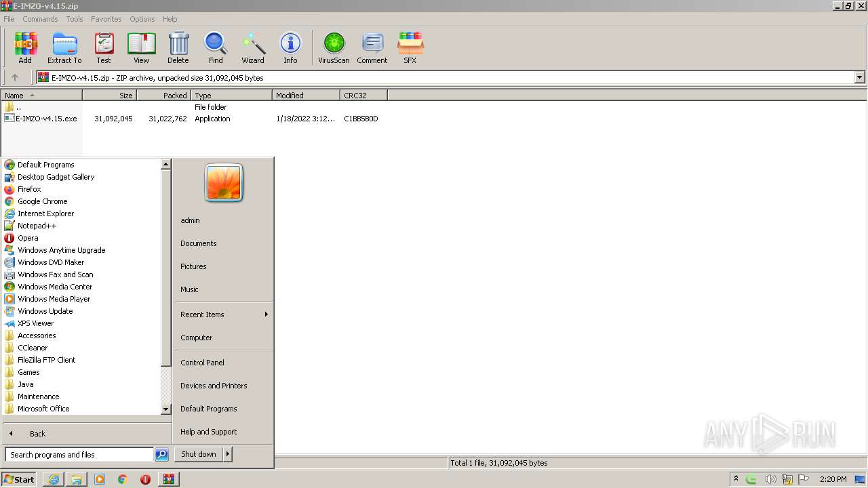868x488 pixels.
Task: Open the Find magnifier tool
Action: 216,47
